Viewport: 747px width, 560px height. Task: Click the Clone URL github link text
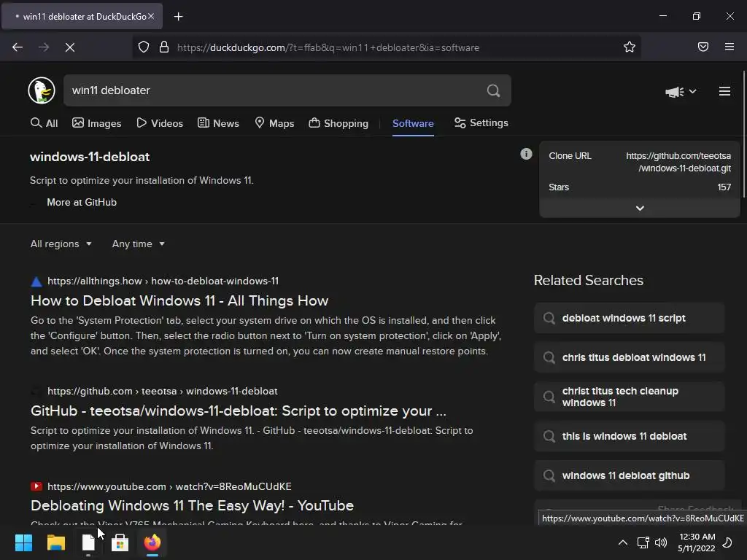[x=678, y=162]
